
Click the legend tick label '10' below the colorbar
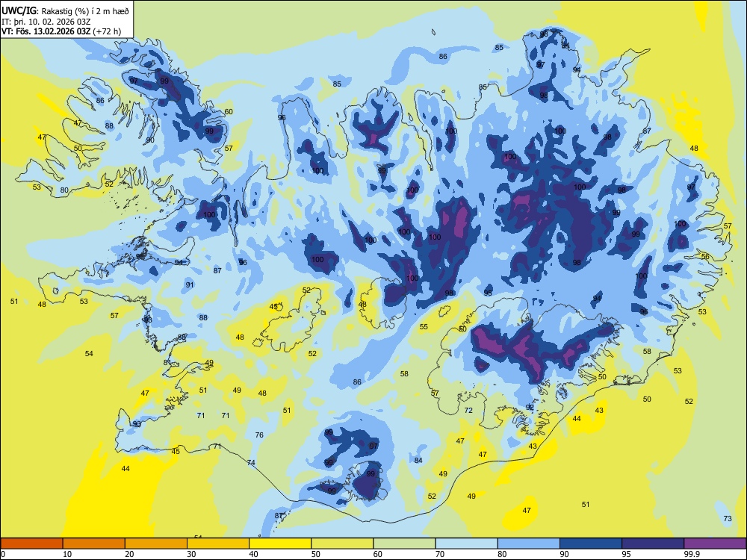(67, 554)
